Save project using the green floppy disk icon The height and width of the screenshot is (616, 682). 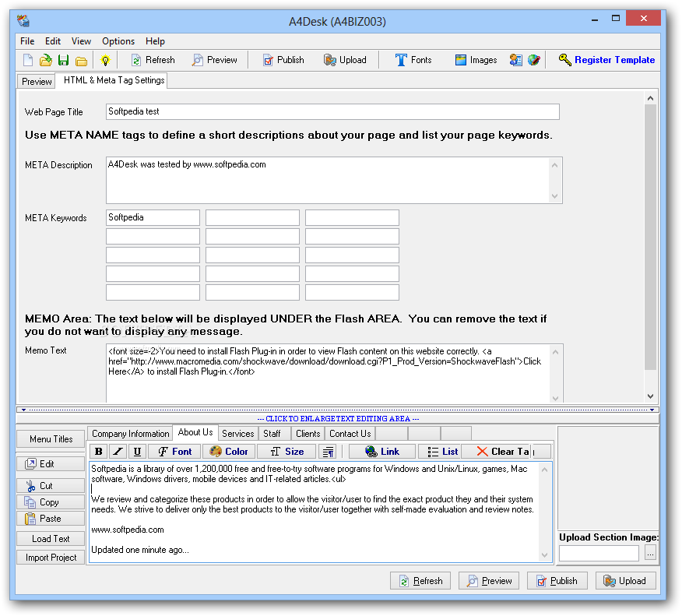64,60
